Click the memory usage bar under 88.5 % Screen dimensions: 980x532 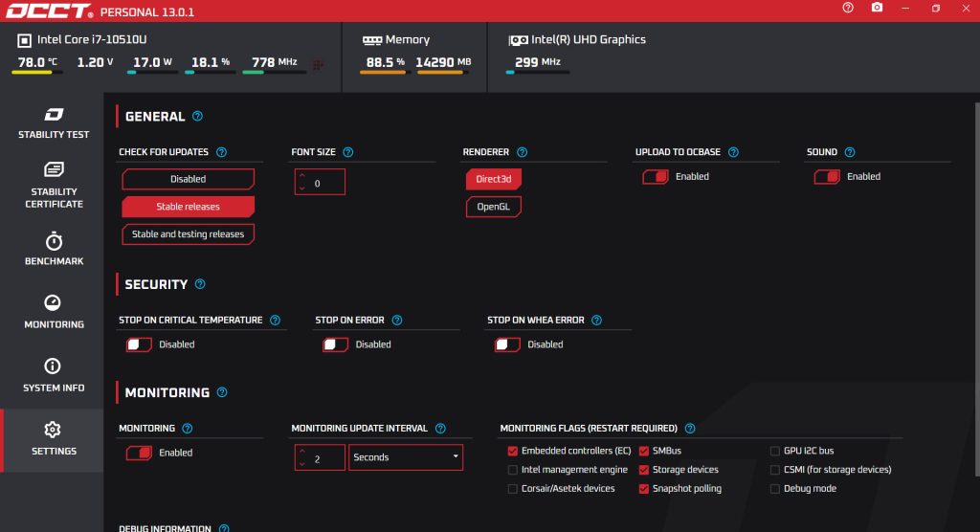click(385, 73)
